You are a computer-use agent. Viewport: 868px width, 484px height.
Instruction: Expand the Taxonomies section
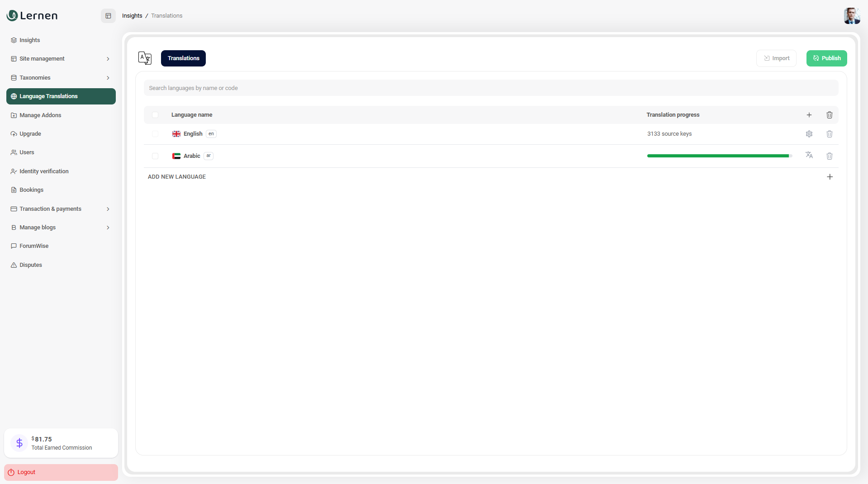click(x=61, y=77)
